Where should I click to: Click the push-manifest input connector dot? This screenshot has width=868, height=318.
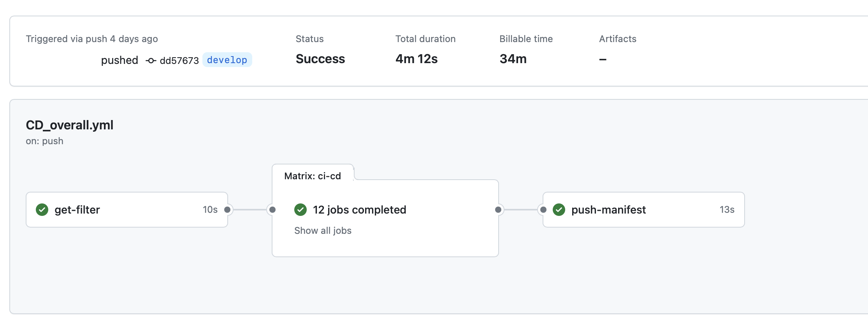coord(543,210)
